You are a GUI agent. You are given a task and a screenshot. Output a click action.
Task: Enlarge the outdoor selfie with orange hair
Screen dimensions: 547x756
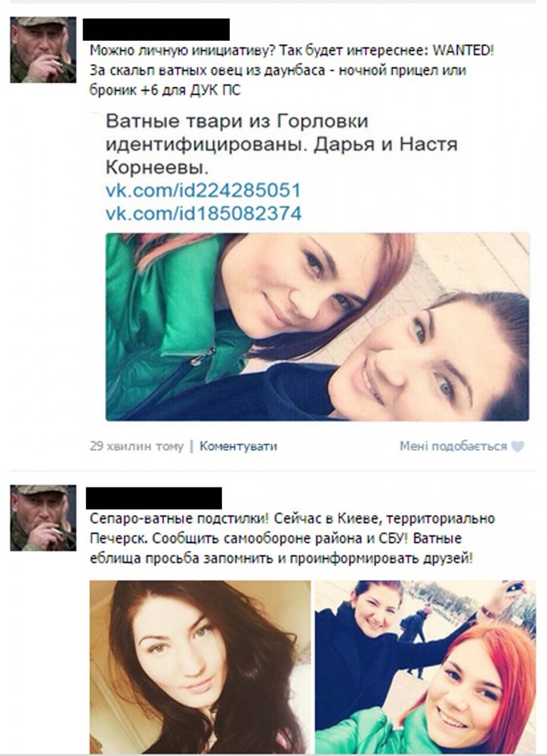425,668
